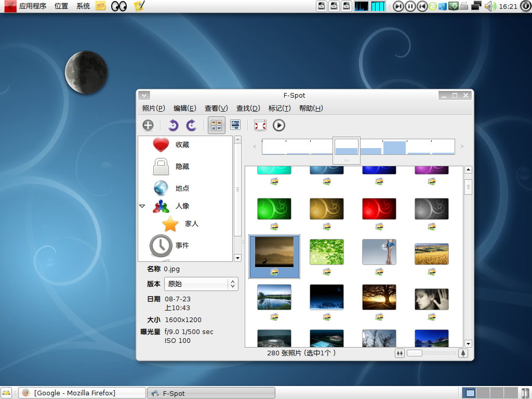Select the sunset tree photo thumbnail

pyautogui.click(x=379, y=297)
